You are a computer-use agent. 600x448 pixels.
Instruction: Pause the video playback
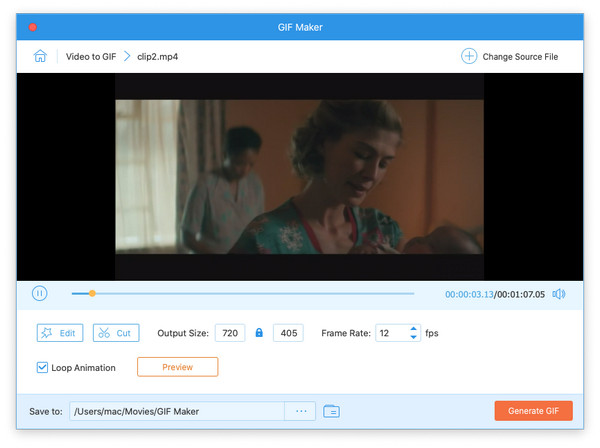click(x=40, y=293)
